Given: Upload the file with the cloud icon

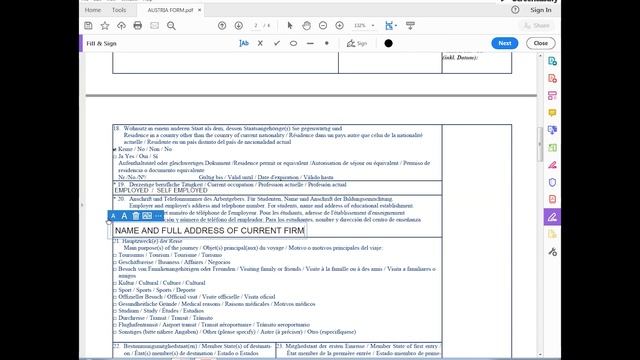Looking at the screenshot, I should click(x=121, y=26).
